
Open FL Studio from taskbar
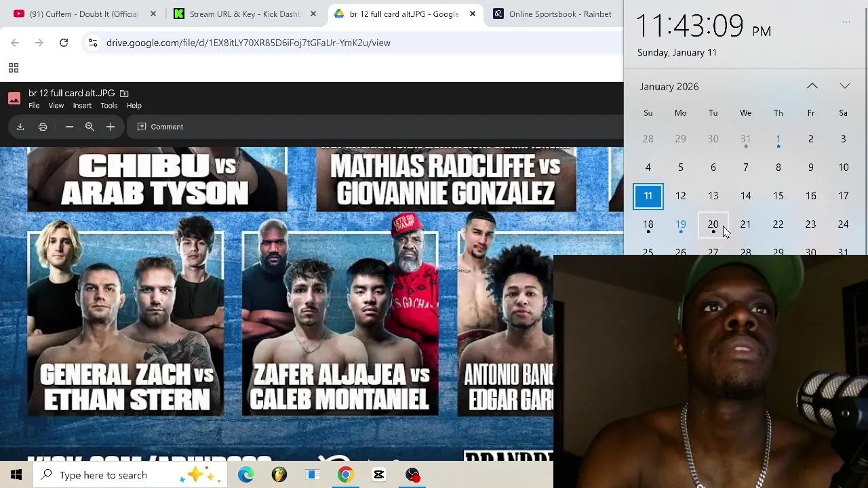click(279, 474)
